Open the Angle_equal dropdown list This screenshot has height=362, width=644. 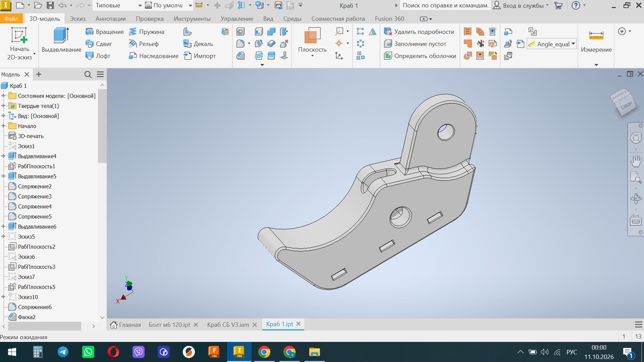573,44
